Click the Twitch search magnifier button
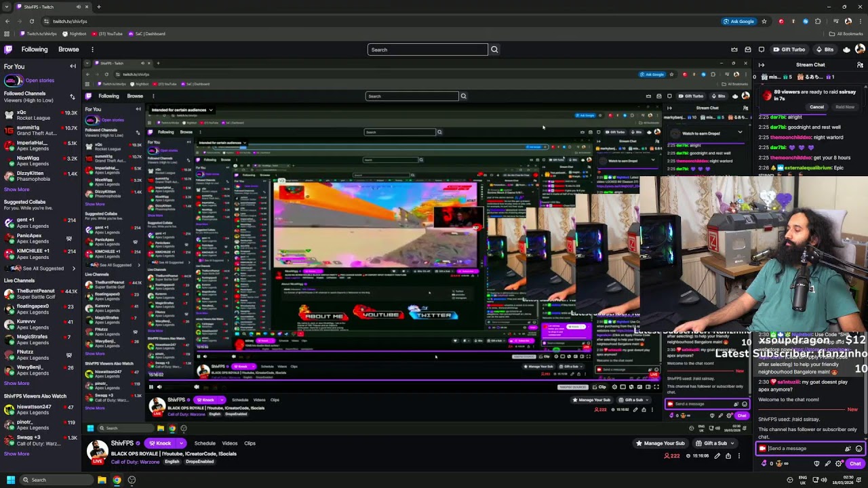Image resolution: width=868 pixels, height=488 pixels. click(494, 49)
